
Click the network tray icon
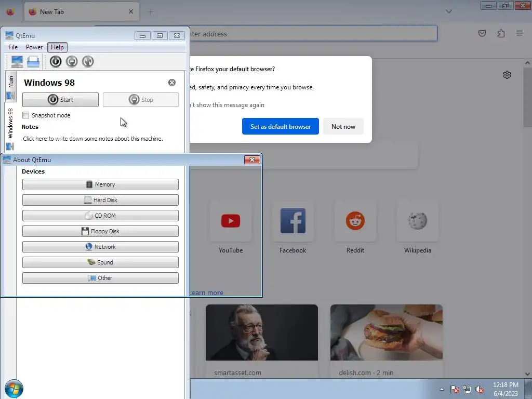pyautogui.click(x=467, y=390)
